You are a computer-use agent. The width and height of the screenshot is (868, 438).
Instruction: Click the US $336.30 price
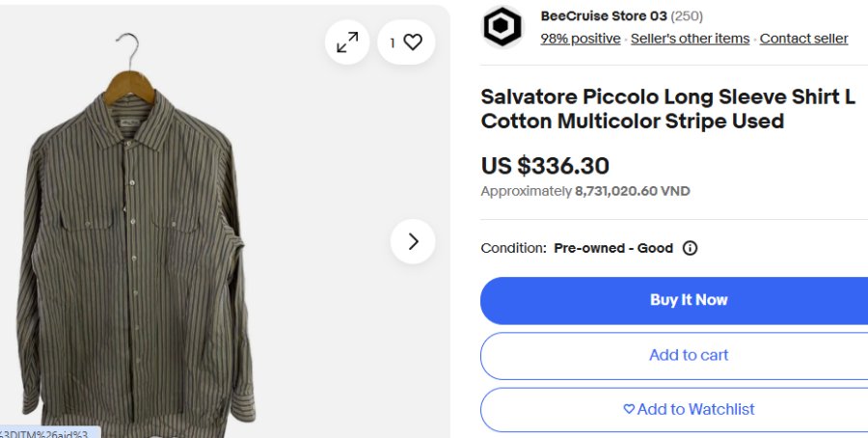click(x=545, y=166)
